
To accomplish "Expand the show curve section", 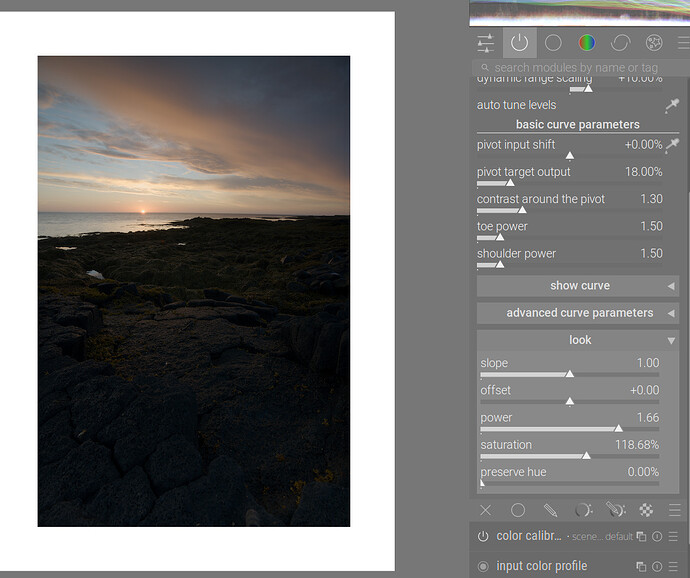I will coord(579,286).
